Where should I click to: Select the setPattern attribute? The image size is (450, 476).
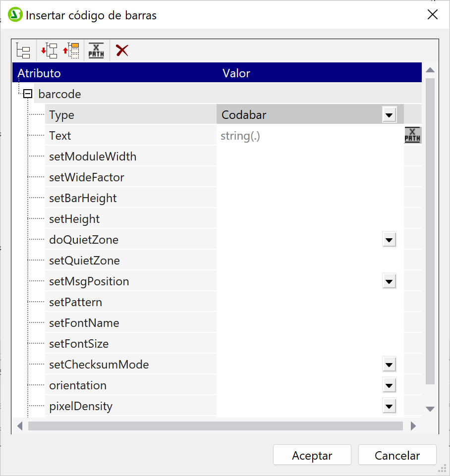131,302
